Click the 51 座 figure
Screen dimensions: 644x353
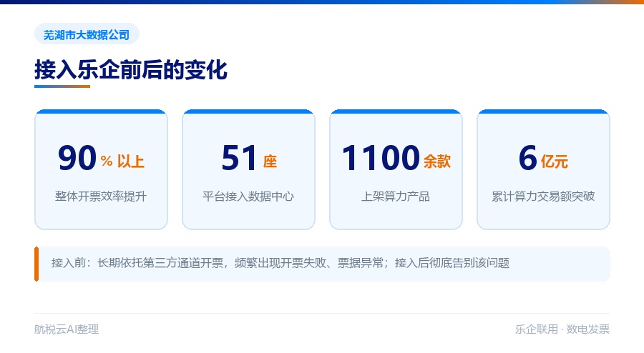(x=248, y=158)
